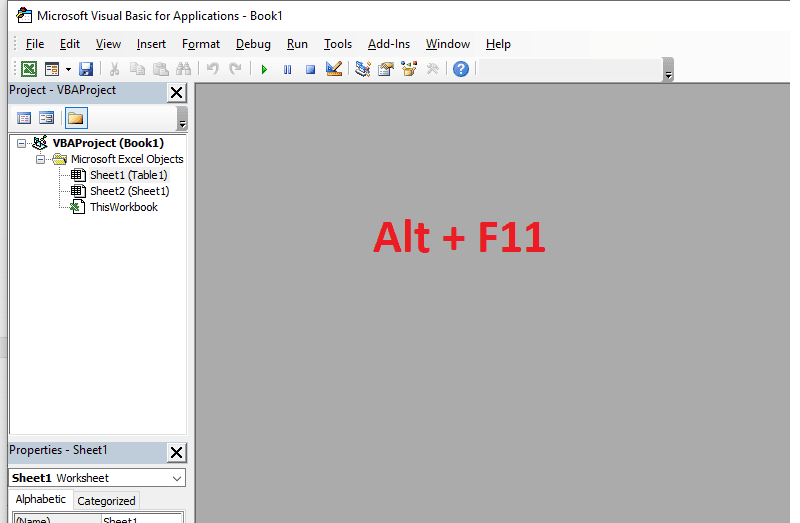The height and width of the screenshot is (523, 800).
Task: Click the Redo arrow icon
Action: pos(235,69)
